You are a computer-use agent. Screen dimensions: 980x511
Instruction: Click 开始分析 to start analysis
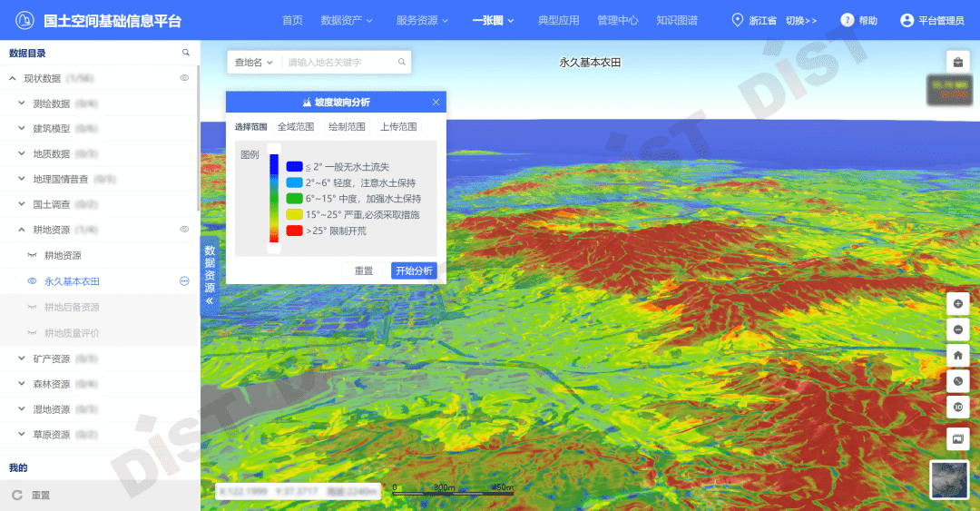click(x=414, y=270)
